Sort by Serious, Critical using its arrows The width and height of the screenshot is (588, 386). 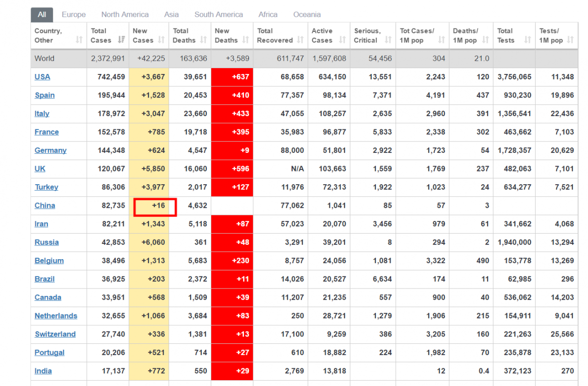(x=389, y=40)
